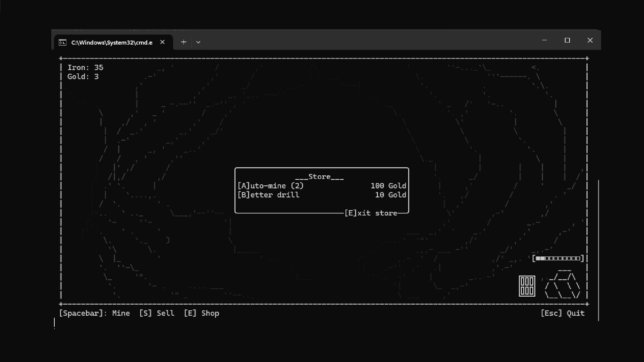Click the Iron: 35 resource counter
Image resolution: width=644 pixels, height=362 pixels.
85,67
